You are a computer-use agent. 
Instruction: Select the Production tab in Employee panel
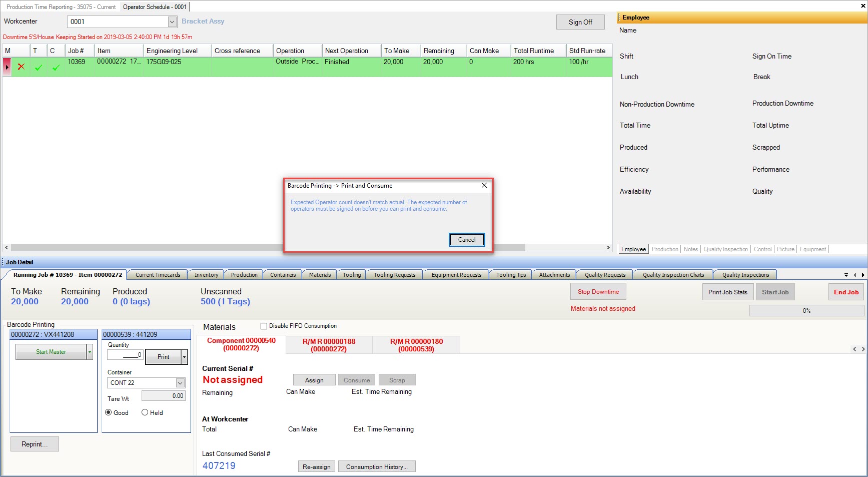tap(665, 249)
